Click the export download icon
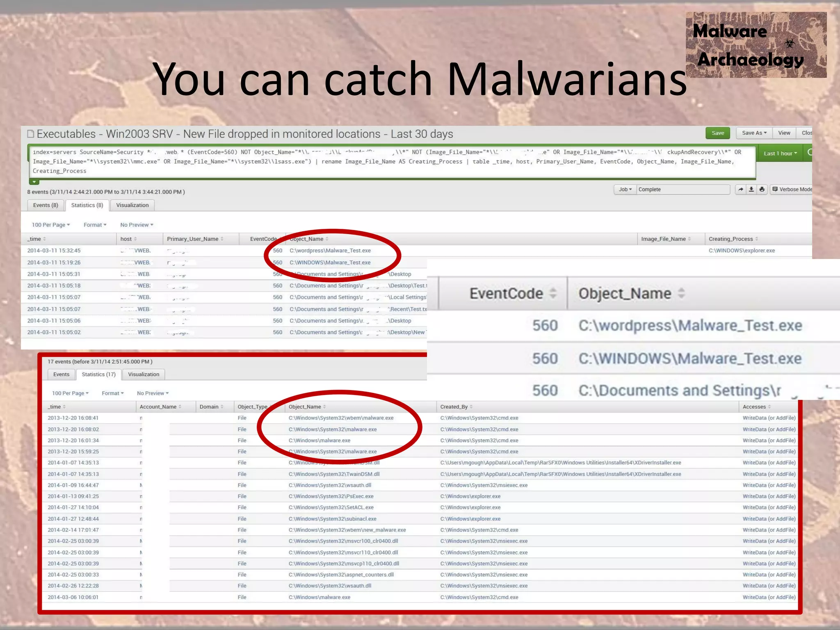Screen dimensions: 840x630 751,189
